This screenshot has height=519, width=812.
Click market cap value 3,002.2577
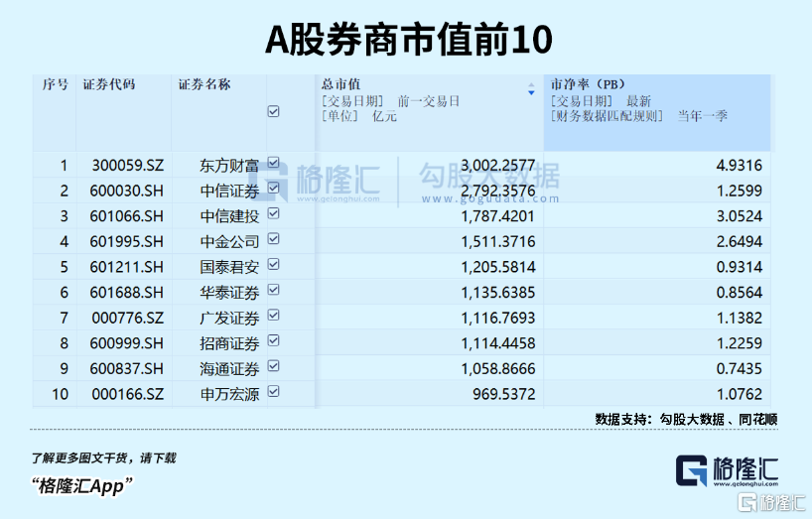pyautogui.click(x=498, y=166)
